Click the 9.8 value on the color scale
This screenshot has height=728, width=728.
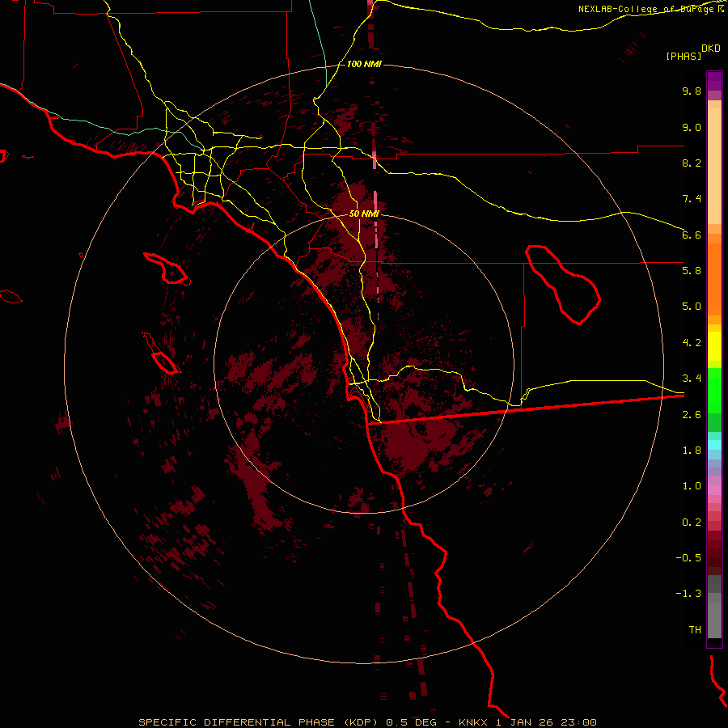click(692, 91)
